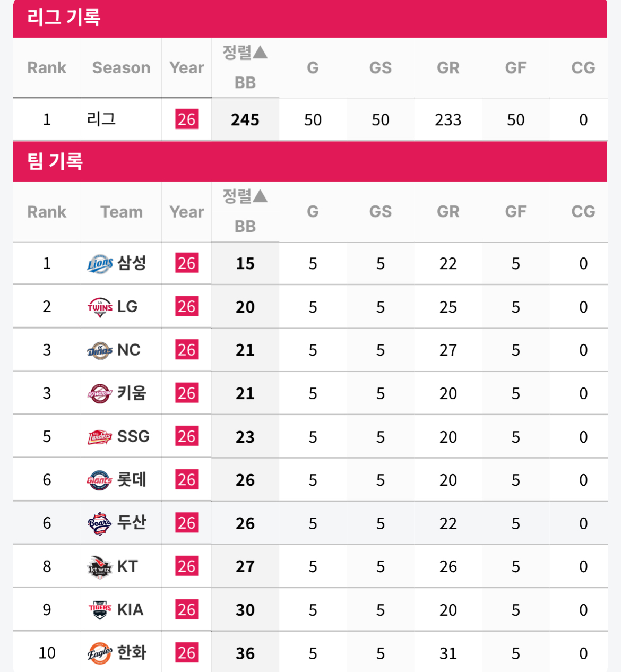Click the SSG Landers team logo
621x672 pixels.
point(100,437)
